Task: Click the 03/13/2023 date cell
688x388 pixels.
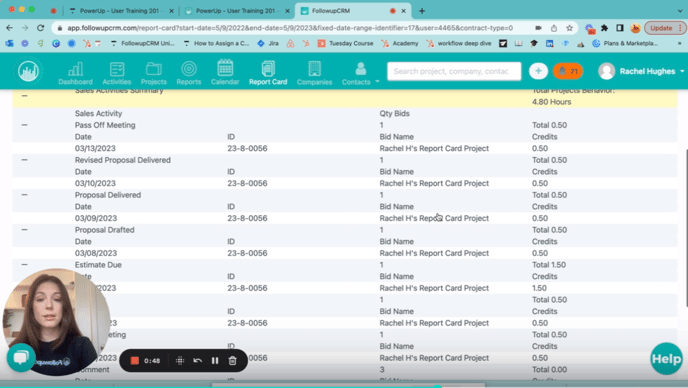Action: tap(95, 148)
